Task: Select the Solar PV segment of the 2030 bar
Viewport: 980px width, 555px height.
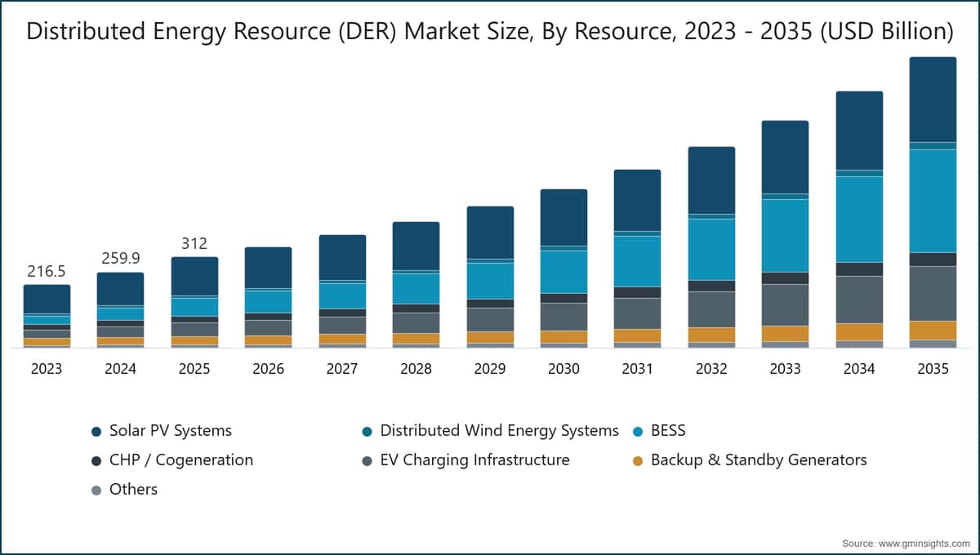Action: [563, 217]
